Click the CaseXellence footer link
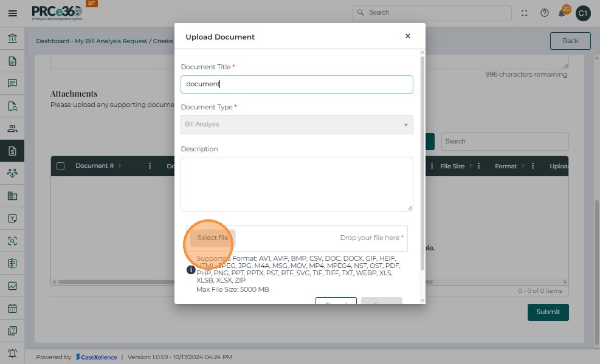This screenshot has width=600, height=364. pyautogui.click(x=96, y=357)
